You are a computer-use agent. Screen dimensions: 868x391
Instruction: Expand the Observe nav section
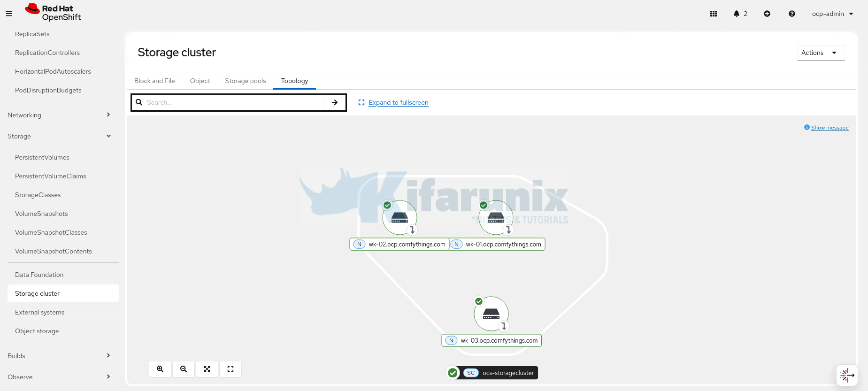tap(60, 377)
